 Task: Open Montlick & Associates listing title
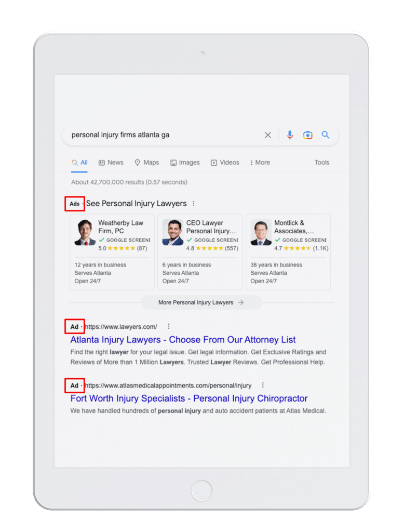294,227
